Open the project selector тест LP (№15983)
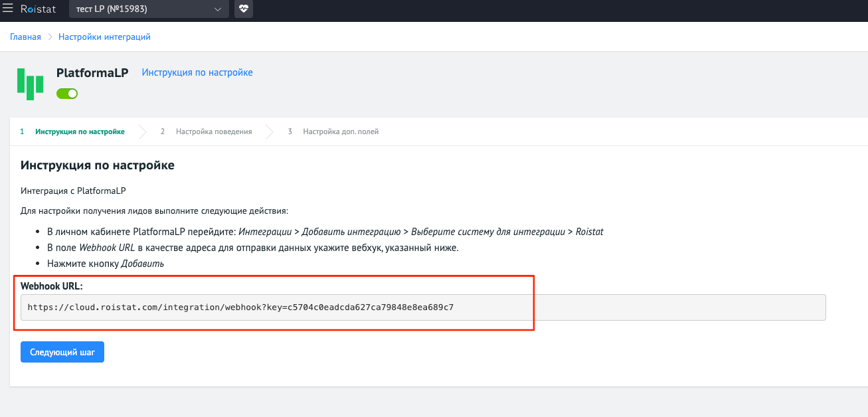Image resolution: width=868 pixels, height=417 pixels. pos(149,9)
